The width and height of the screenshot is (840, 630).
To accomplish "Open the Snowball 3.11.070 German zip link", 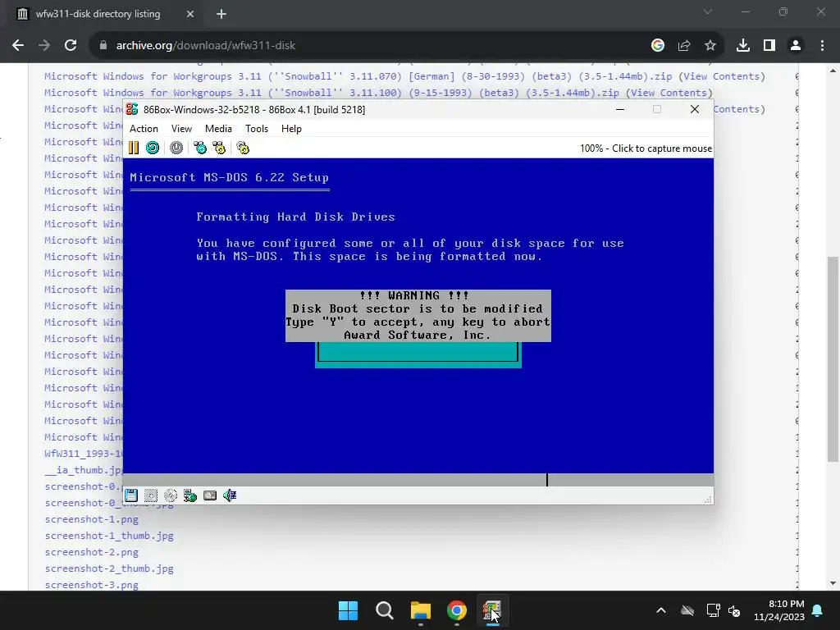I will click(358, 76).
